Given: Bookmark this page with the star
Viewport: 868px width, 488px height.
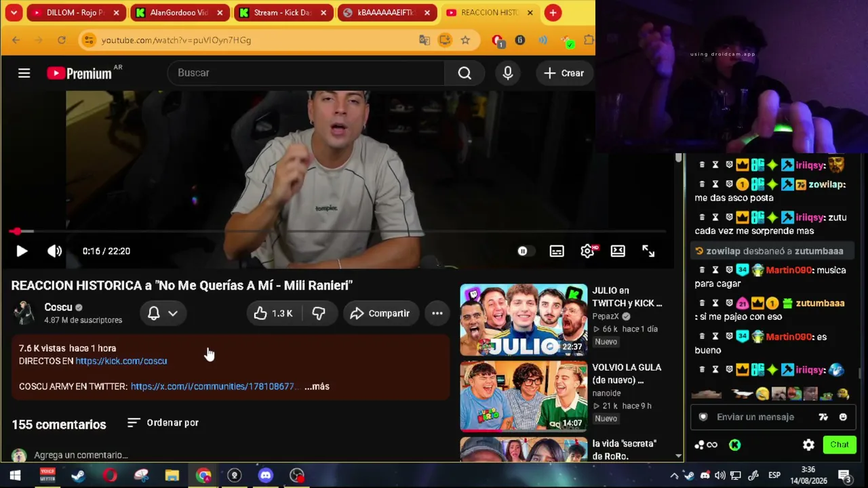Looking at the screenshot, I should point(465,40).
